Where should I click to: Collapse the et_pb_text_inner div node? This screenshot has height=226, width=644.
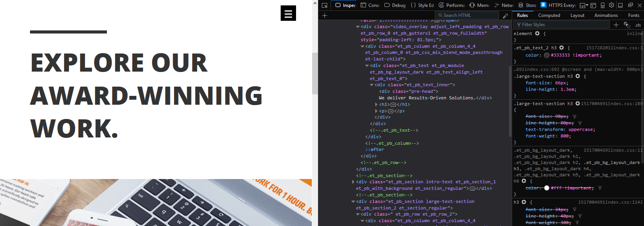coord(372,85)
